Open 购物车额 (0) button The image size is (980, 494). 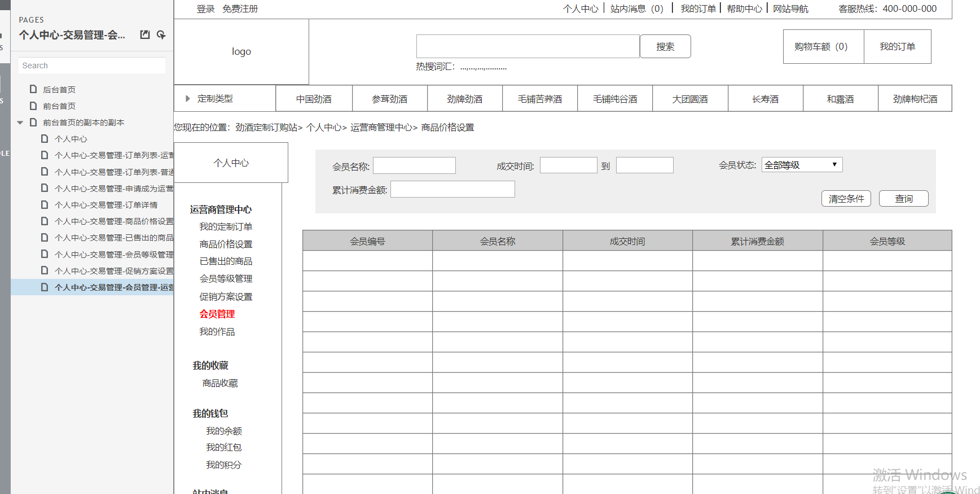click(x=823, y=46)
